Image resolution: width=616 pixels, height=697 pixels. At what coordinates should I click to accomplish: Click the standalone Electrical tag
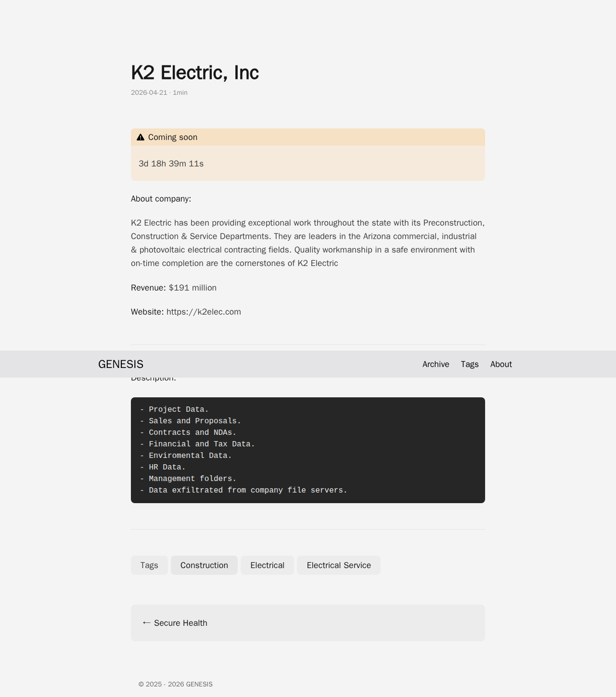267,565
